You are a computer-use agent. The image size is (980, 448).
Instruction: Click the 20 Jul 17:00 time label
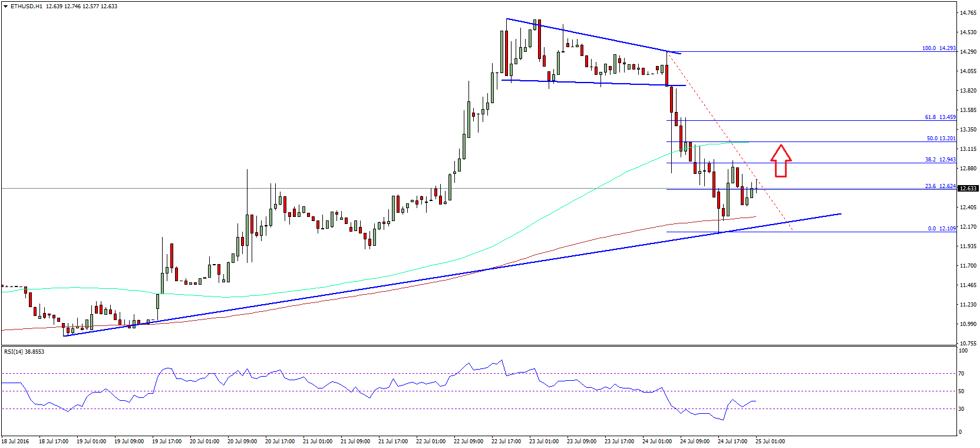pos(280,441)
